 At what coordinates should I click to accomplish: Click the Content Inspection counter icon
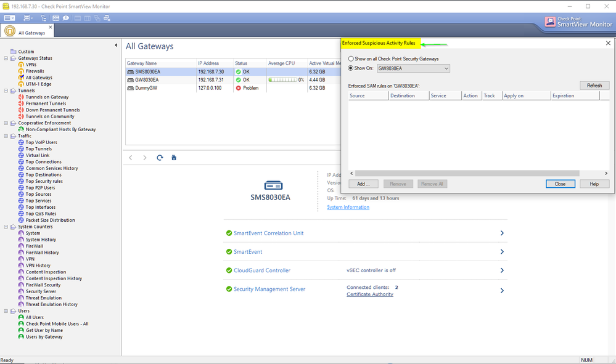coord(21,272)
